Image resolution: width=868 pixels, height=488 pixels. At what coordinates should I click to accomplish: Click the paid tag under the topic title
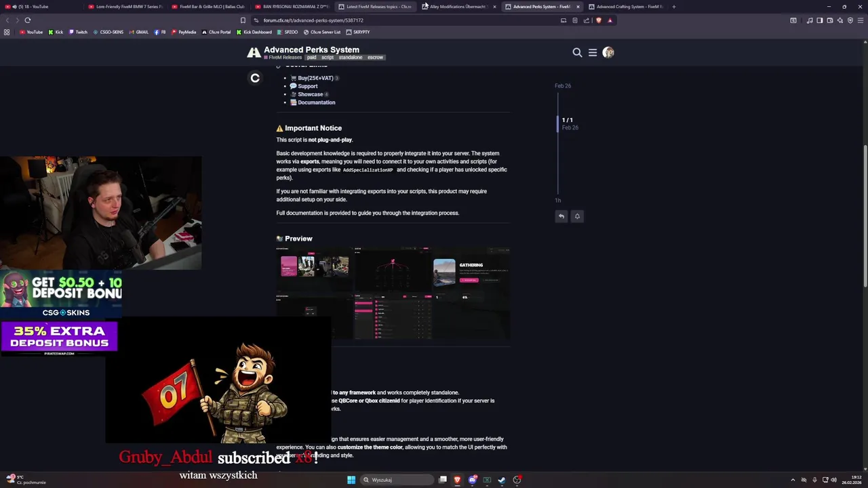(311, 58)
